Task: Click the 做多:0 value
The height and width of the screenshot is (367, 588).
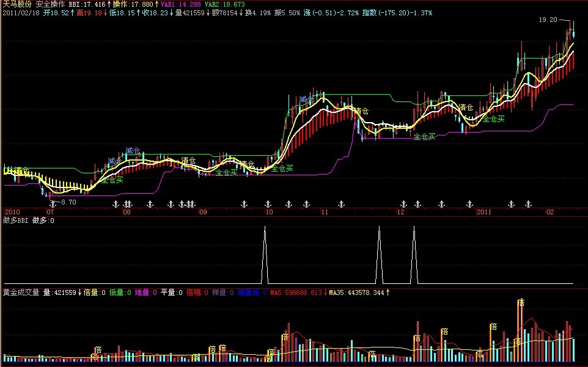Action: coord(43,220)
